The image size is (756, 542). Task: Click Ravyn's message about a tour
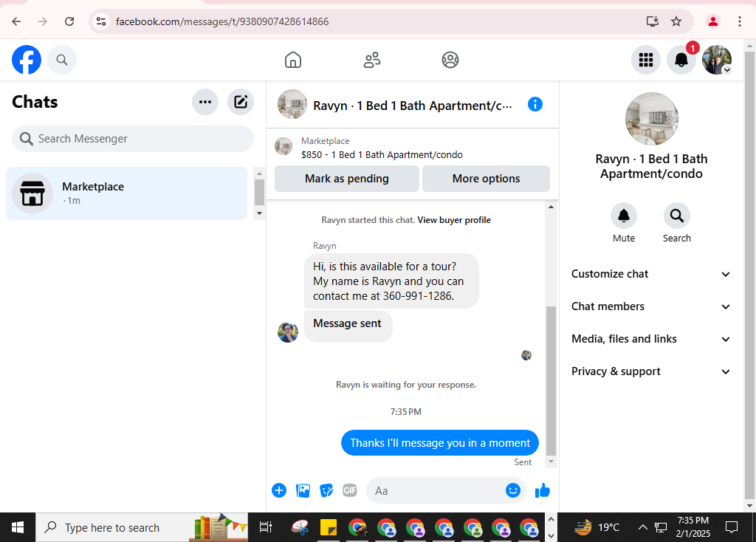(x=391, y=281)
